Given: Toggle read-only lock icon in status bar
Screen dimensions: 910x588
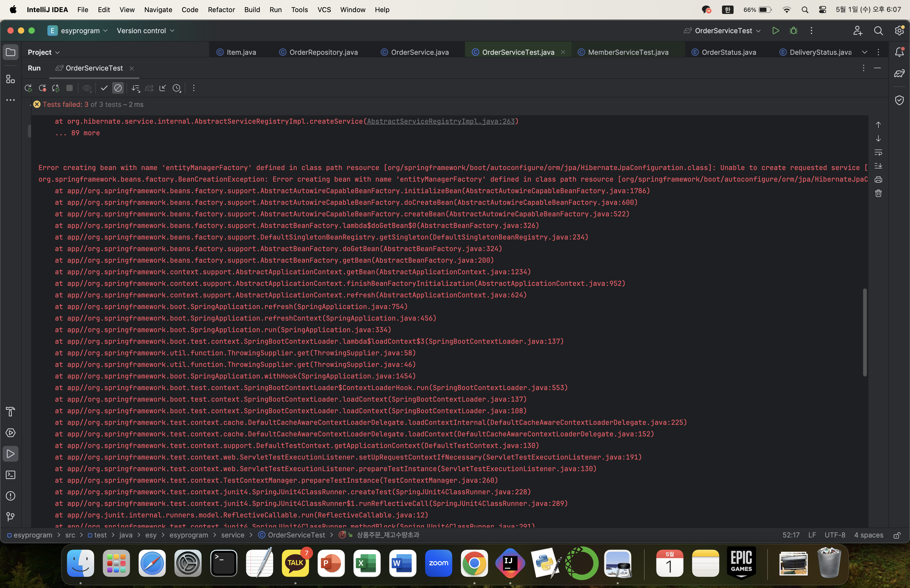Looking at the screenshot, I should pos(897,535).
